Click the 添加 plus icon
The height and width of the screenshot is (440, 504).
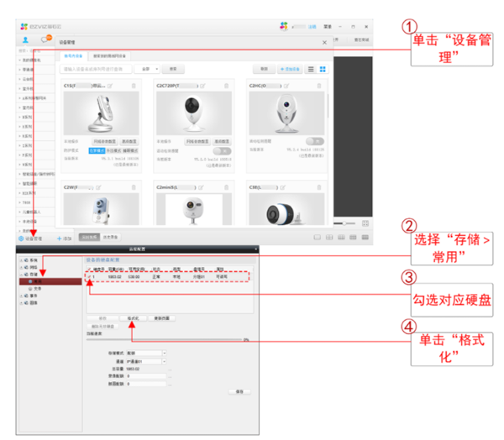[x=59, y=238]
